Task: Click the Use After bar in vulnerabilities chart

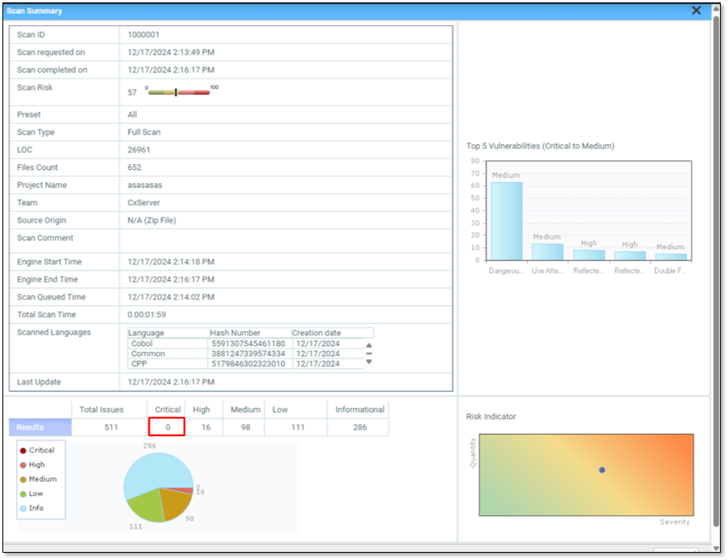Action: pyautogui.click(x=547, y=252)
